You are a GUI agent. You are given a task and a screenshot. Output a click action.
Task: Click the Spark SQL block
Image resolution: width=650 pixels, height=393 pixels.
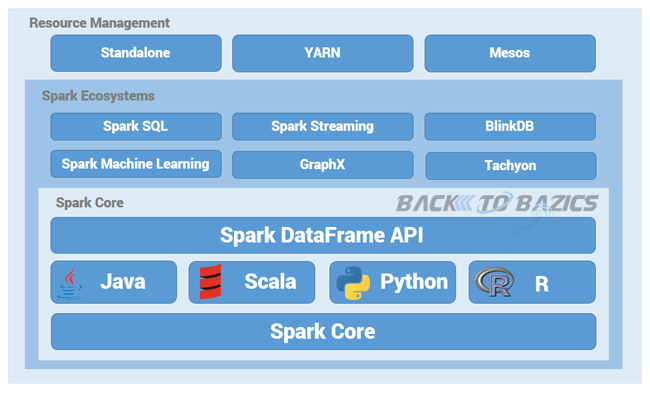click(x=136, y=126)
